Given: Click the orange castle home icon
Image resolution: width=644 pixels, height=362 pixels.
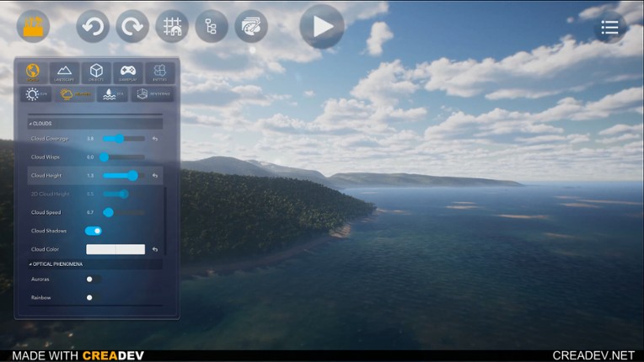Looking at the screenshot, I should pos(33,26).
